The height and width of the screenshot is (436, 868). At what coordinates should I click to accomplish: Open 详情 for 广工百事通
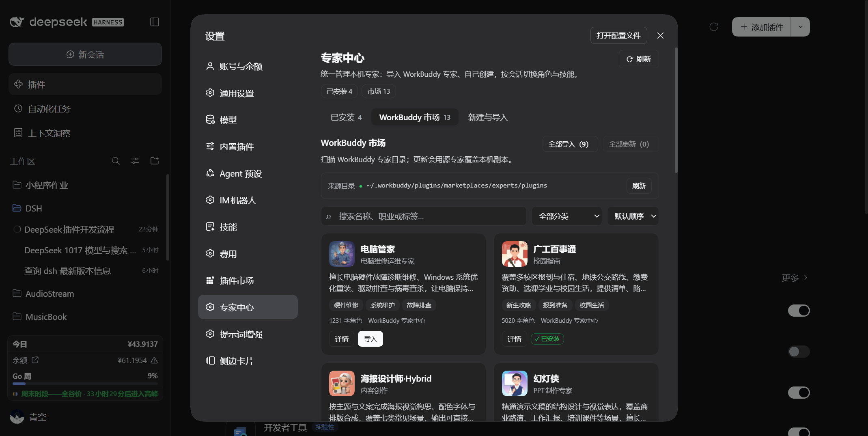click(x=515, y=339)
